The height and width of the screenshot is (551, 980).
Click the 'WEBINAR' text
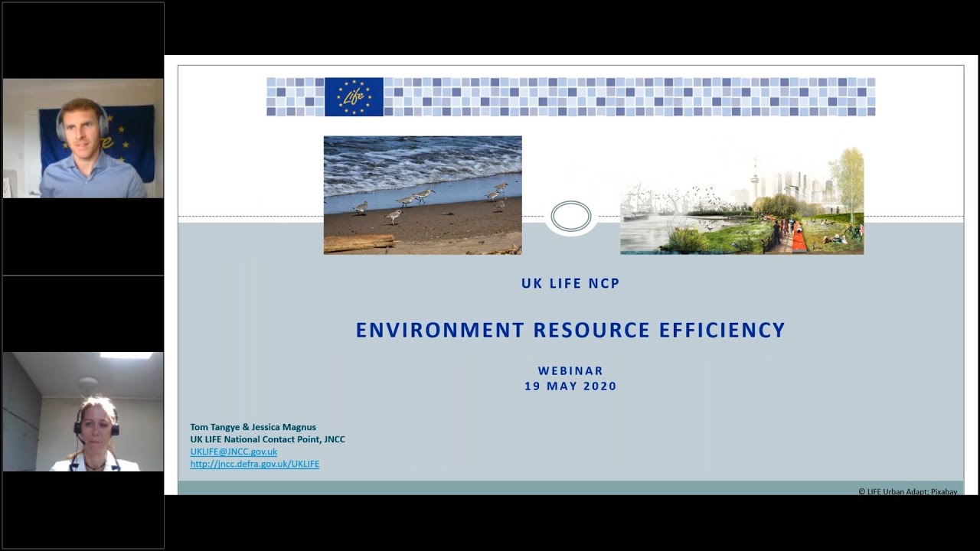pyautogui.click(x=570, y=371)
